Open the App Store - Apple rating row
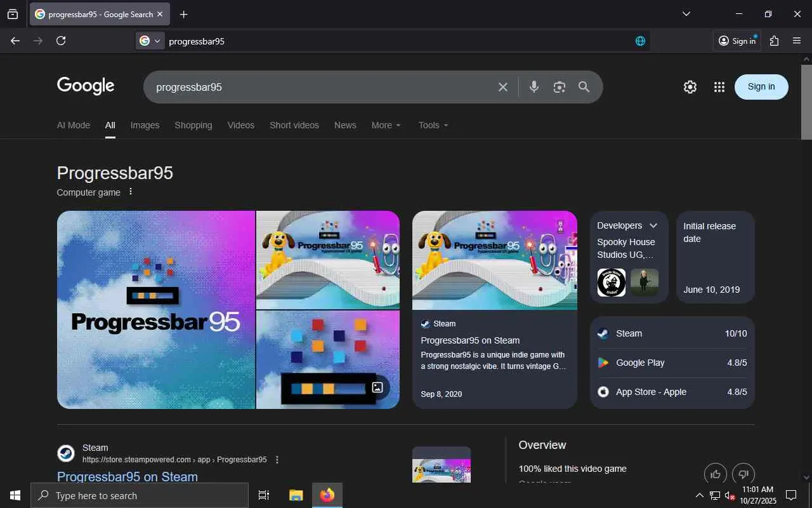The height and width of the screenshot is (508, 812). click(x=672, y=392)
